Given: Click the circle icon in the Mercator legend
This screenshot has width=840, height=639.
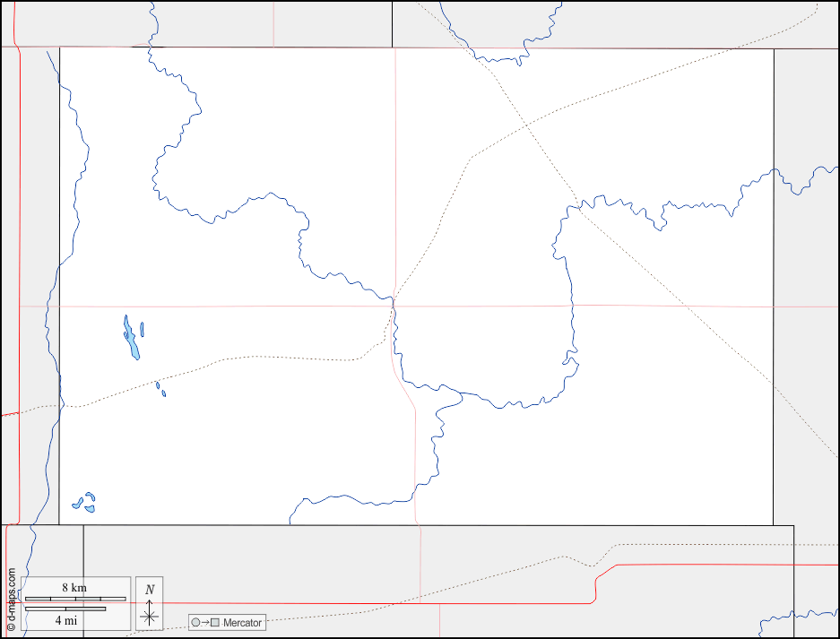Looking at the screenshot, I should click(196, 623).
